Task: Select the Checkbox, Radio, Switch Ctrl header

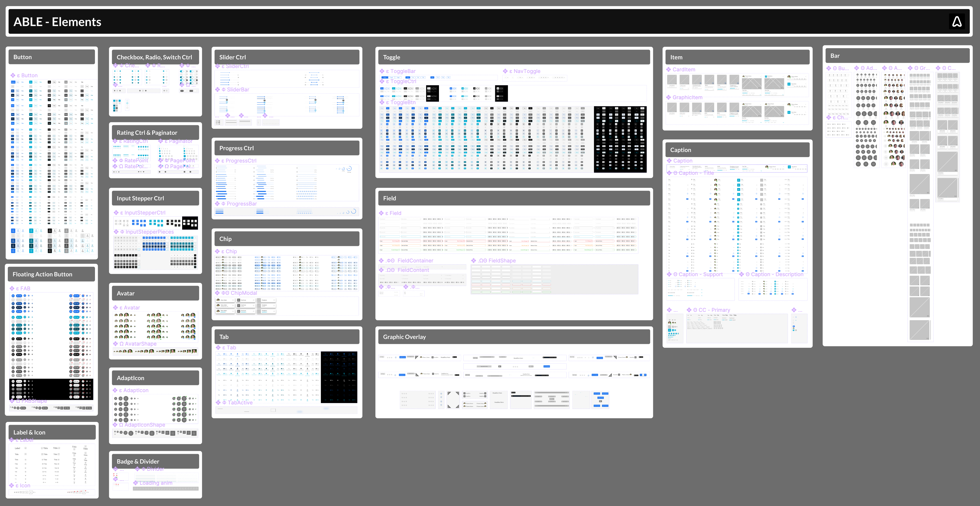Action: pos(155,57)
